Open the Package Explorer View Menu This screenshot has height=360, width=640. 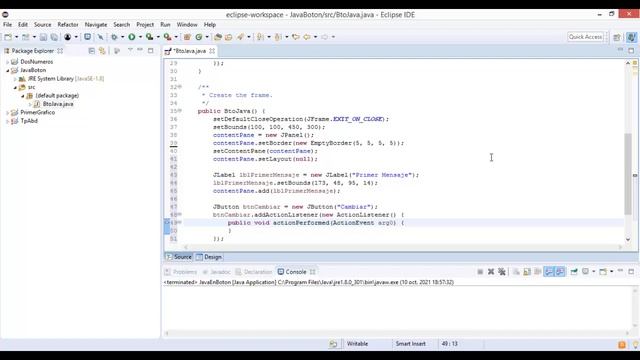[130, 50]
